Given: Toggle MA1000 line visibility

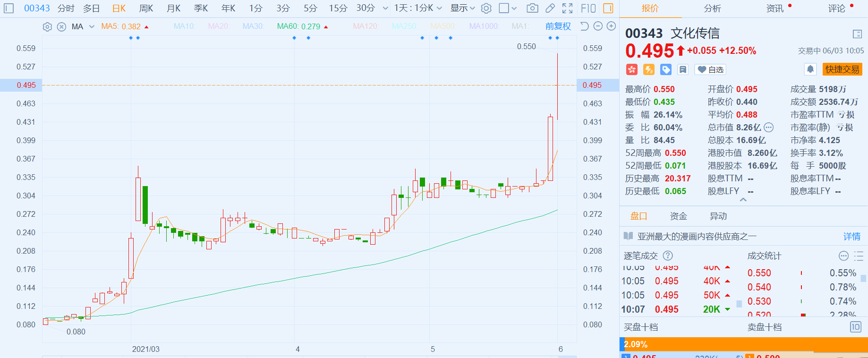Looking at the screenshot, I should point(484,26).
